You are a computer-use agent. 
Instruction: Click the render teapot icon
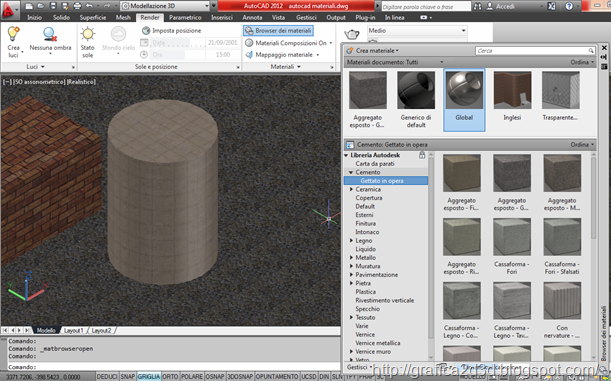tap(352, 35)
